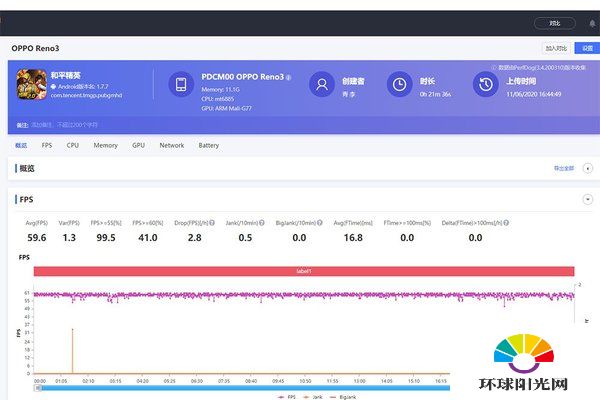The image size is (600, 400).
Task: Click the com.tencent.tmgp.pubgmhd package name
Action: (x=86, y=95)
